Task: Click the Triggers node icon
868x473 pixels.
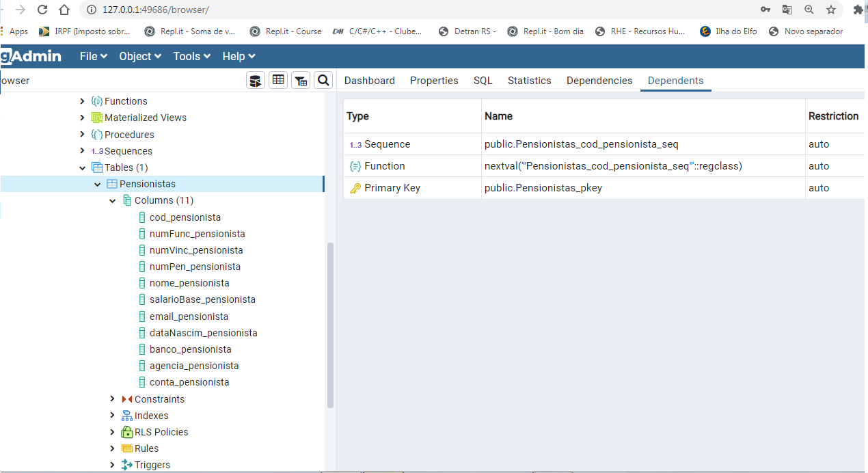Action: tap(127, 465)
